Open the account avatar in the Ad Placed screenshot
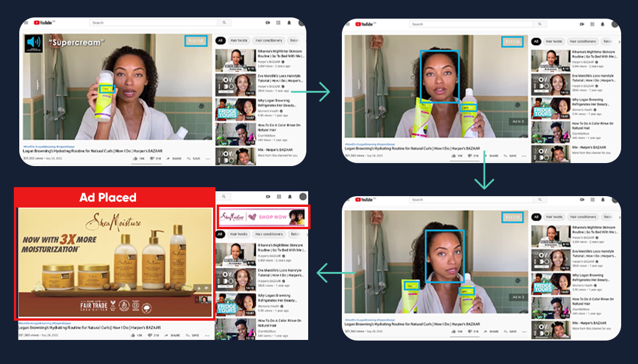This screenshot has height=364, width=638. [302, 197]
